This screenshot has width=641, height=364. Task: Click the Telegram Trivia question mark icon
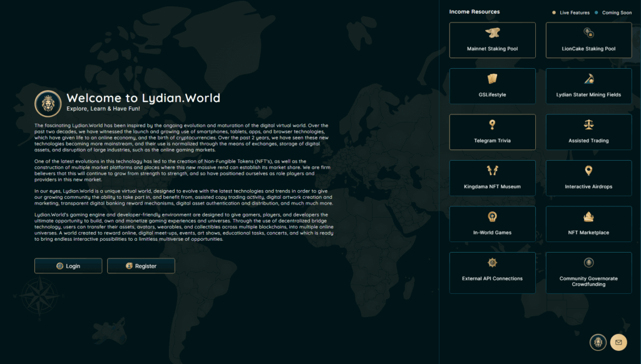pyautogui.click(x=492, y=124)
